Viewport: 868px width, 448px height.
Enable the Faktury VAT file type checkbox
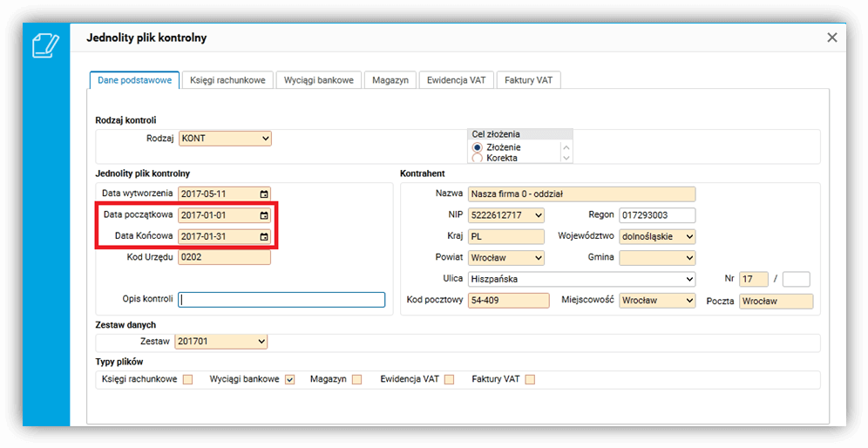tap(530, 379)
